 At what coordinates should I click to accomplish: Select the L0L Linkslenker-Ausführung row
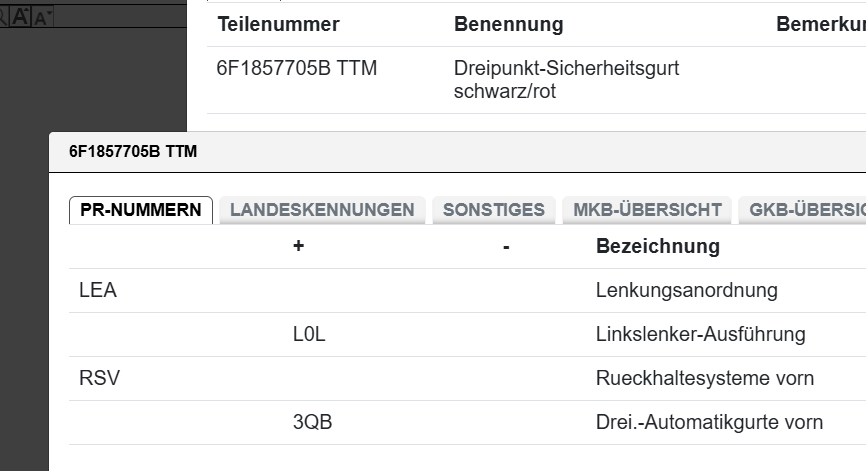click(x=700, y=335)
